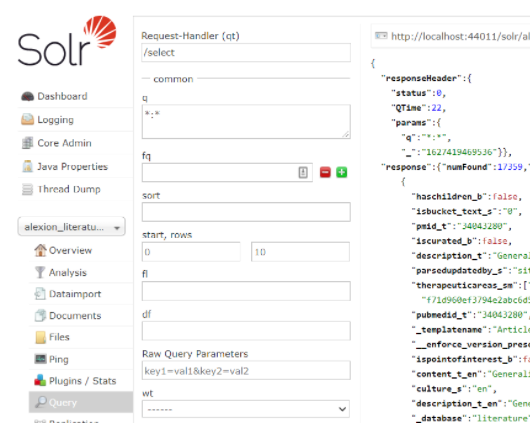This screenshot has height=430, width=530.
Task: Focus the q query text area
Action: tap(246, 122)
